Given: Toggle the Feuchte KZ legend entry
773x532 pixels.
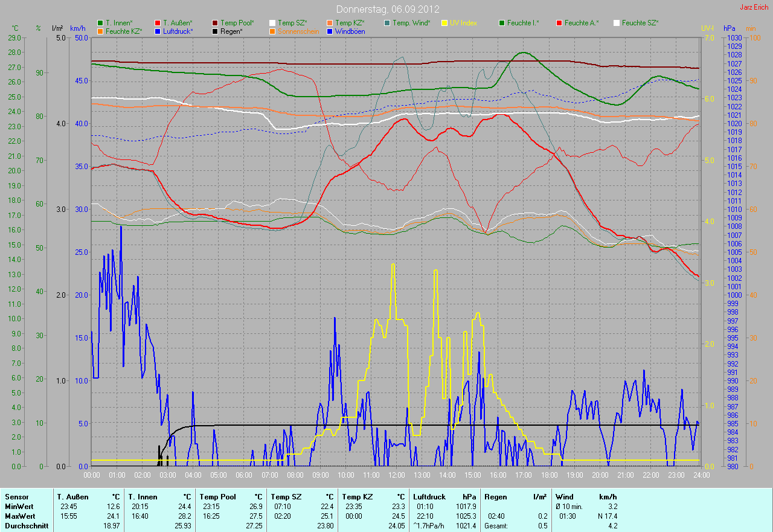Looking at the screenshot, I should click(x=123, y=31).
